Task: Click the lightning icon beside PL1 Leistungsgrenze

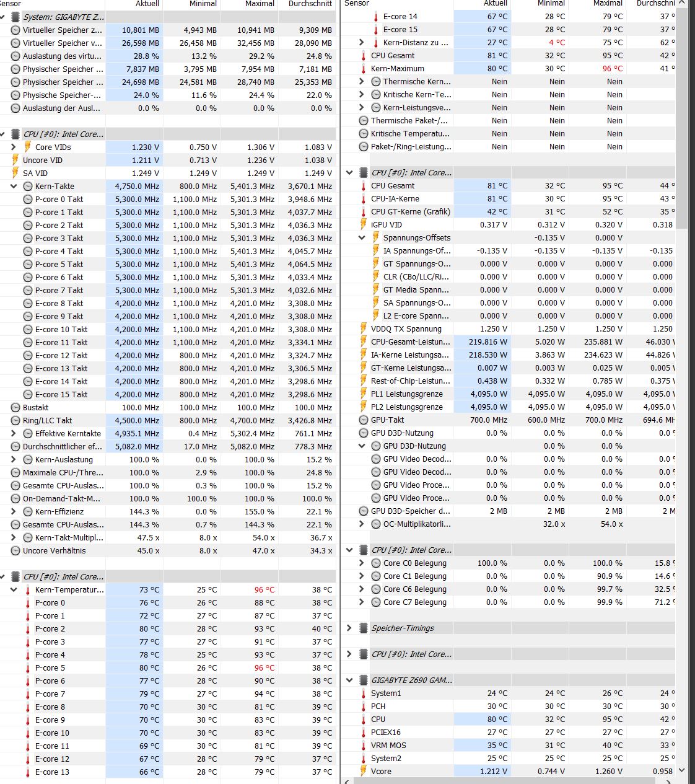Action: click(x=363, y=394)
